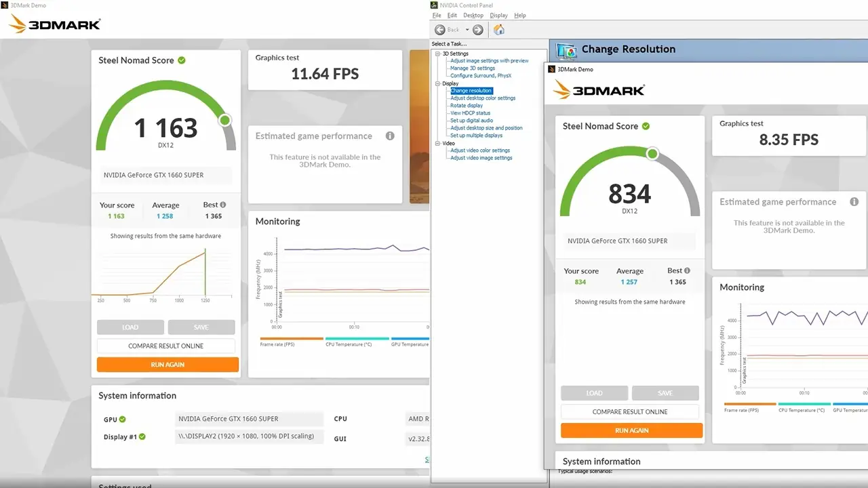Click COMPARE RESULT ONLINE in the 1 163 window

click(166, 346)
